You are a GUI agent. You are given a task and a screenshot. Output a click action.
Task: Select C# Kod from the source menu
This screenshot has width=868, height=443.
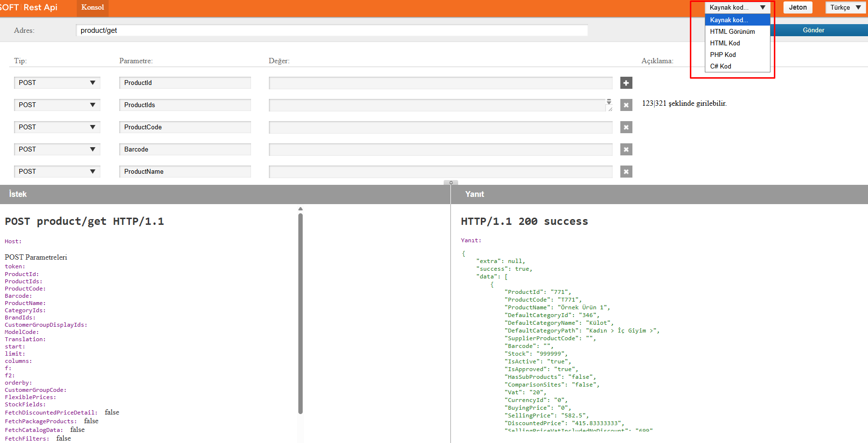click(x=720, y=66)
